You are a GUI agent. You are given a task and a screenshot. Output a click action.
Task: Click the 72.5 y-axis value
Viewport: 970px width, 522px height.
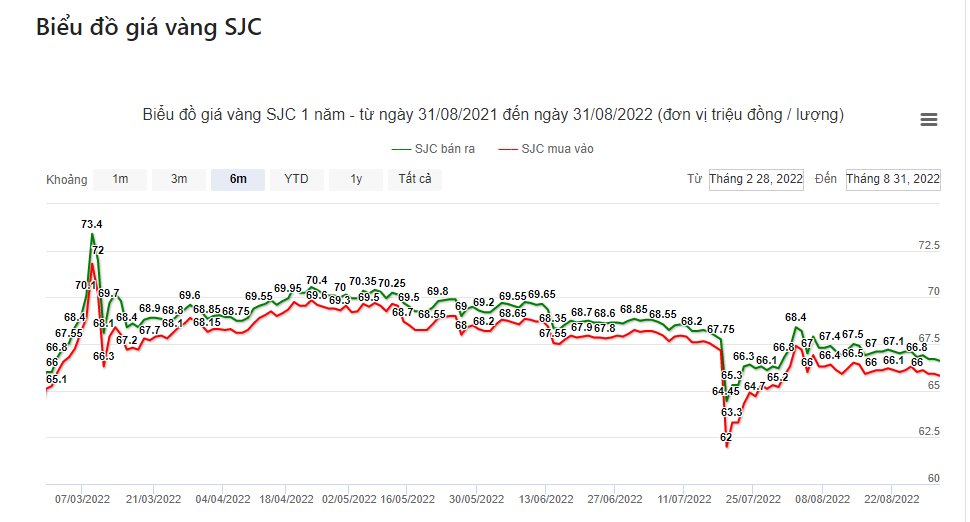[929, 246]
